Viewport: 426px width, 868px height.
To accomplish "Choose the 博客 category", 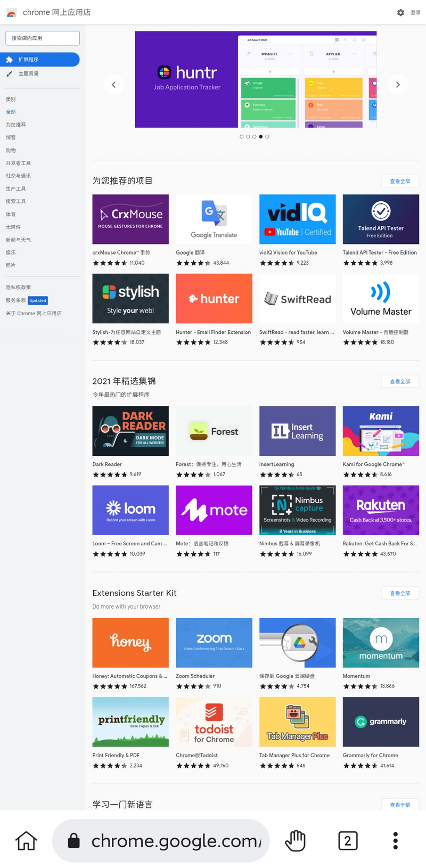I will click(x=11, y=137).
